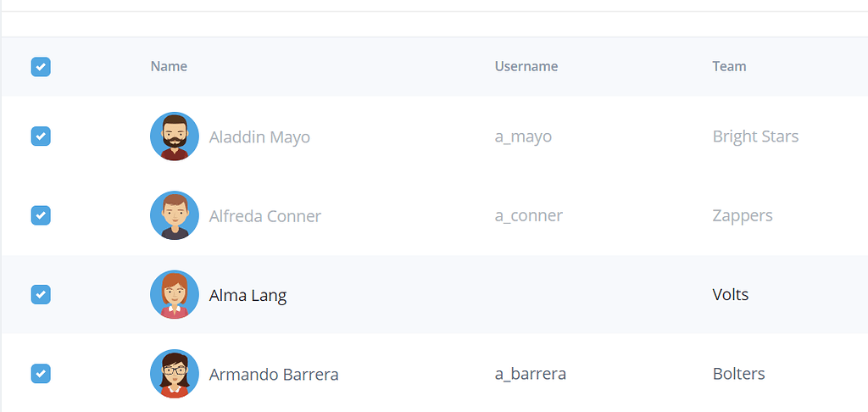Sort by the Username column header

(526, 66)
